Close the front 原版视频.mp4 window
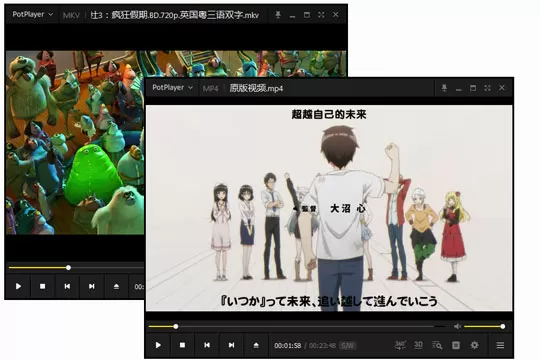This screenshot has width=540, height=360. coord(502,88)
